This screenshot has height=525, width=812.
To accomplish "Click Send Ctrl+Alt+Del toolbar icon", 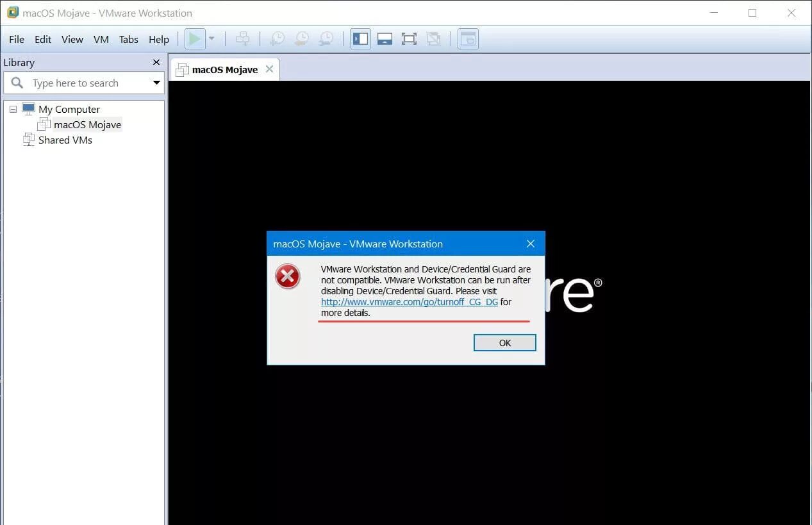I will click(x=242, y=39).
